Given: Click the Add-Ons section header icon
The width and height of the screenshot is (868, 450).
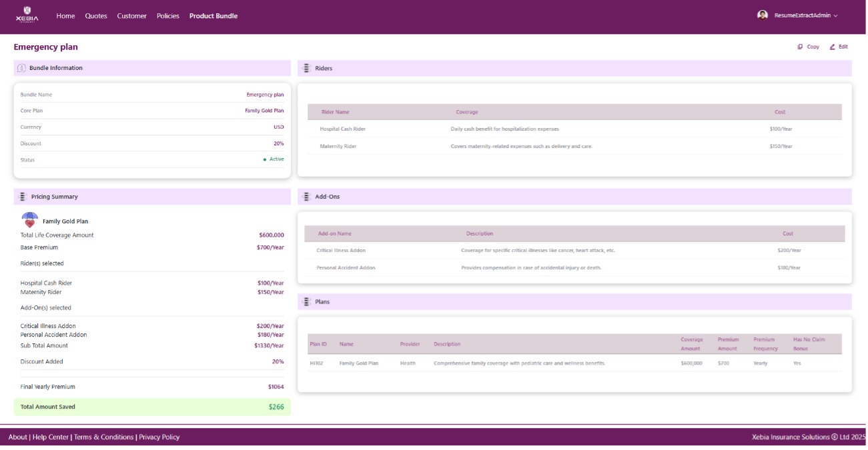Looking at the screenshot, I should 306,197.
